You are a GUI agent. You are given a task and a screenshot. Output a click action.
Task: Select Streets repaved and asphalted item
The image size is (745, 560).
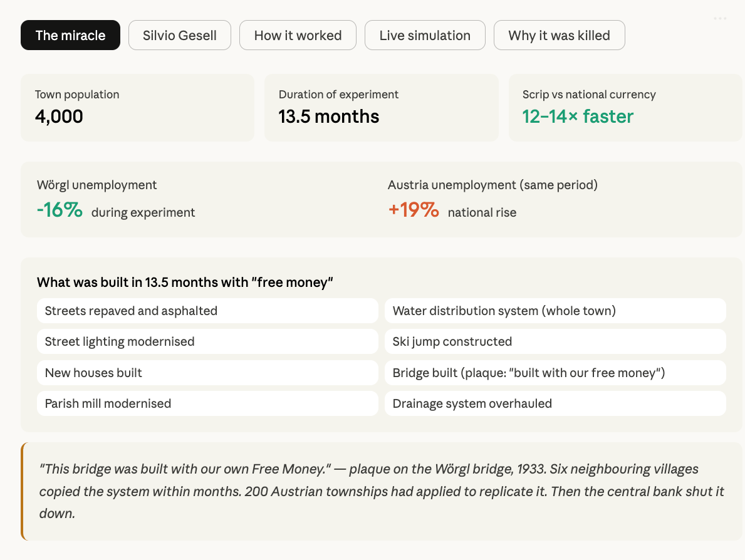(x=207, y=311)
